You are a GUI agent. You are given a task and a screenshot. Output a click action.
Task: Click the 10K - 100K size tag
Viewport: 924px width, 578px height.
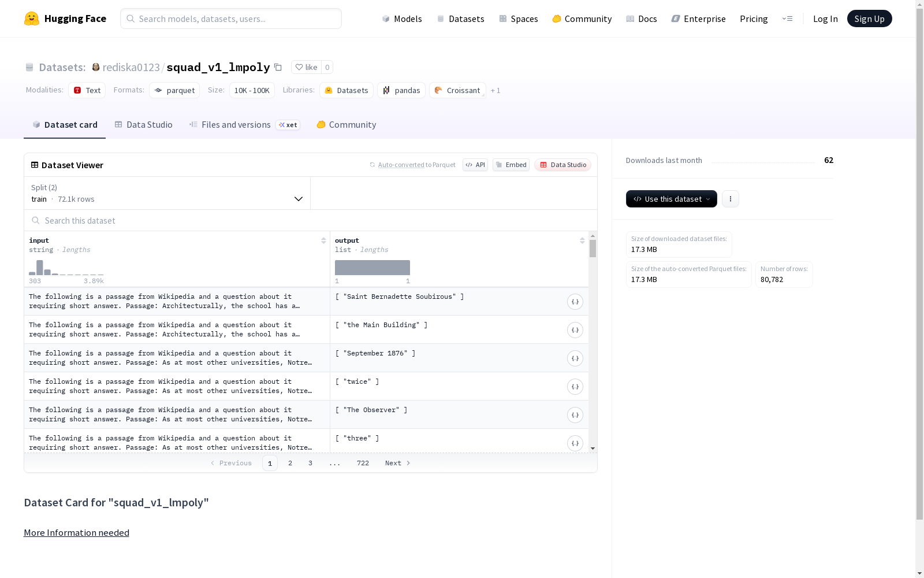click(252, 90)
